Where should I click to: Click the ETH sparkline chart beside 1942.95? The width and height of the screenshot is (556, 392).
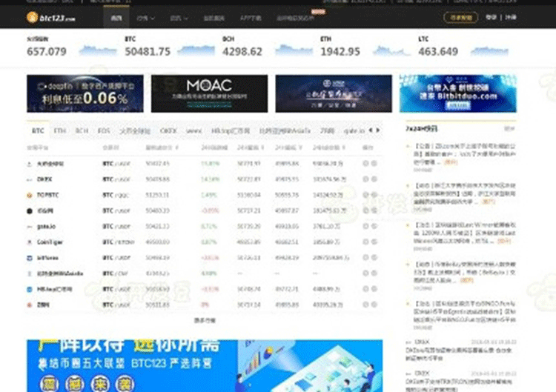[392, 50]
